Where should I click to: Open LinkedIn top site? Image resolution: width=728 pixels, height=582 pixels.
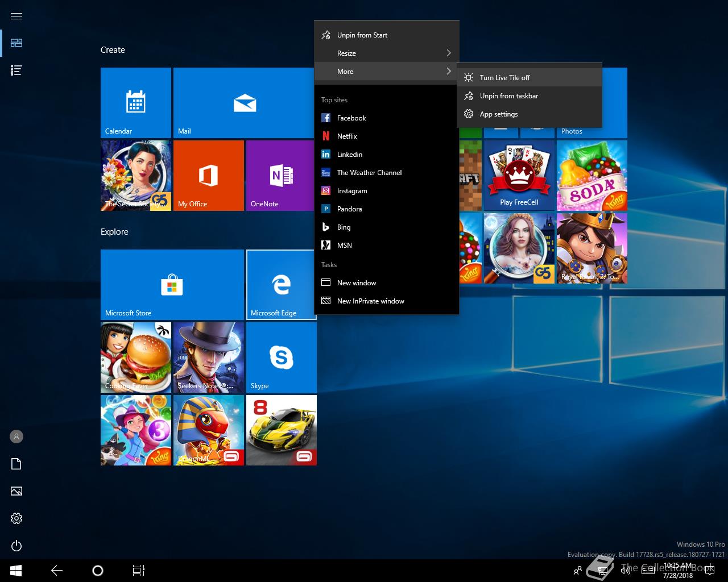click(x=387, y=155)
